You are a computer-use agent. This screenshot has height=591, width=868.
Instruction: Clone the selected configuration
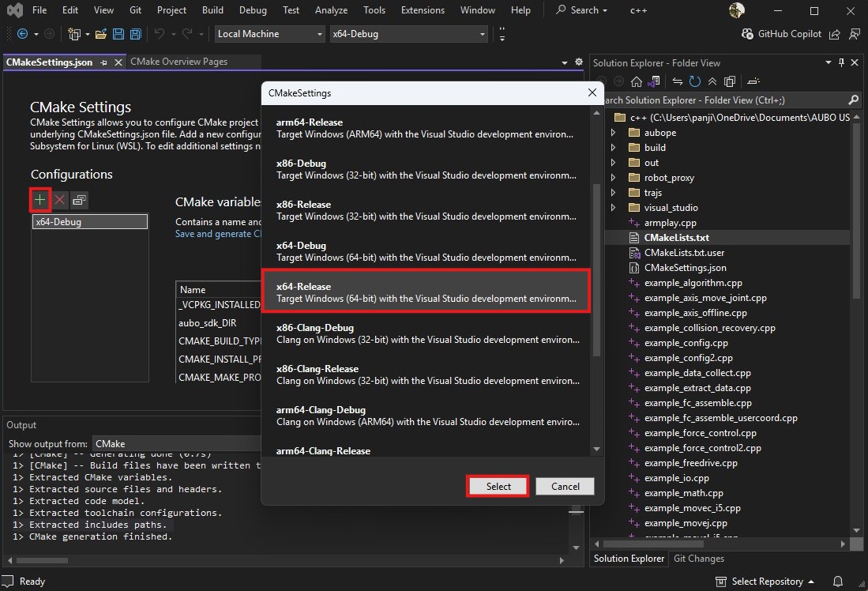[x=80, y=199]
